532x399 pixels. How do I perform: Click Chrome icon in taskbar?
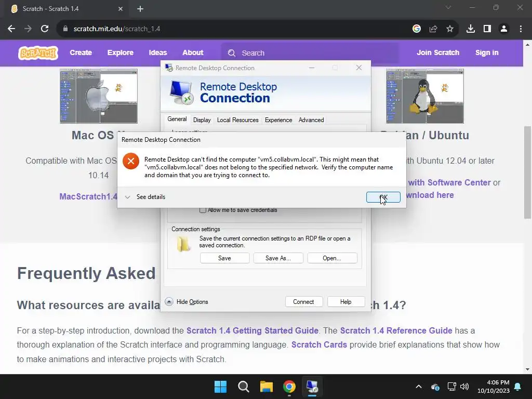[289, 387]
